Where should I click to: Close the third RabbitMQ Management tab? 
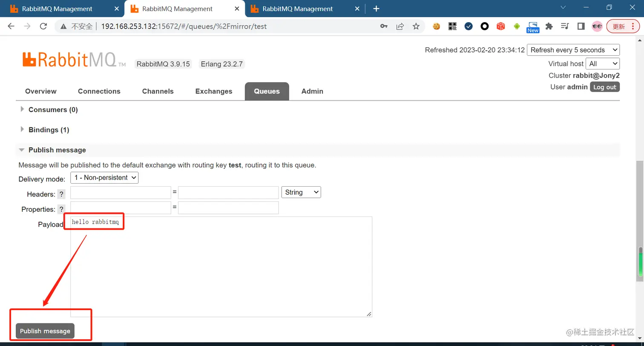[358, 9]
